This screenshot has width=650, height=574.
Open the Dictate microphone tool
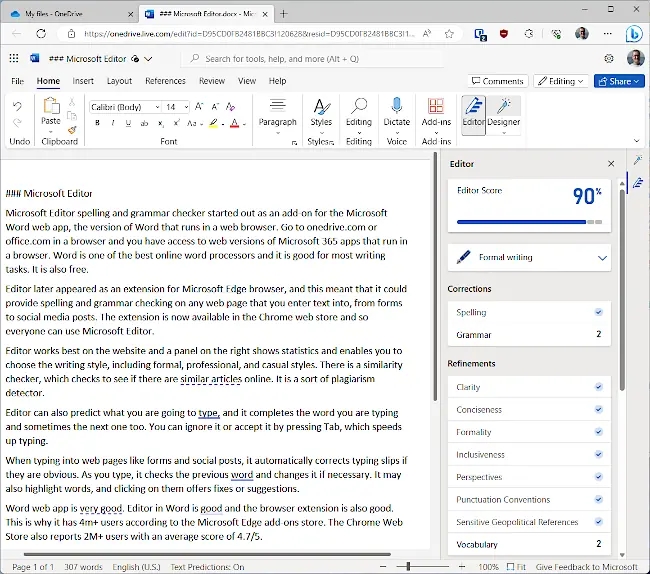(397, 106)
